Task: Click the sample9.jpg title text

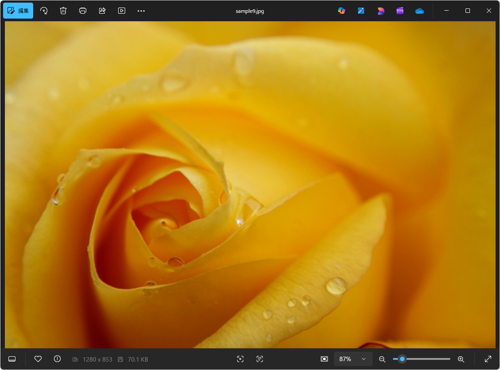Action: [250, 11]
